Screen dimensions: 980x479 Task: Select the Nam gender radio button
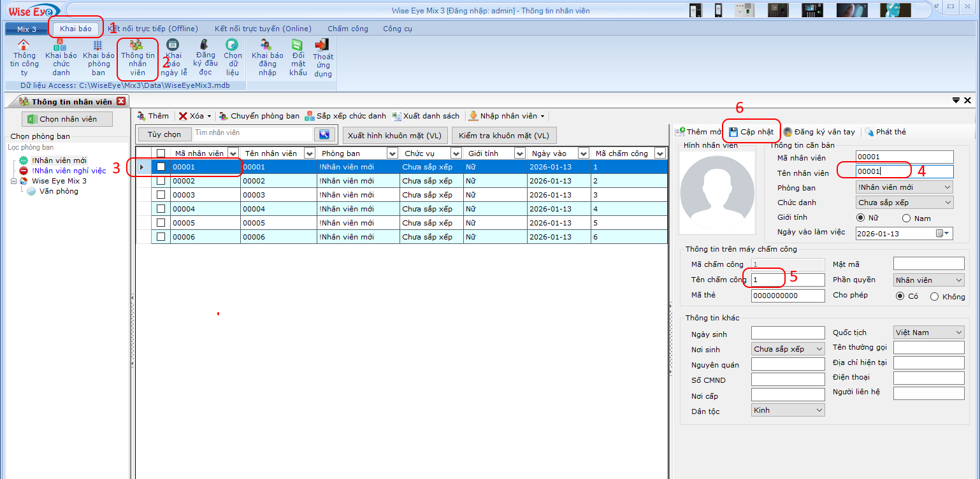(x=906, y=218)
